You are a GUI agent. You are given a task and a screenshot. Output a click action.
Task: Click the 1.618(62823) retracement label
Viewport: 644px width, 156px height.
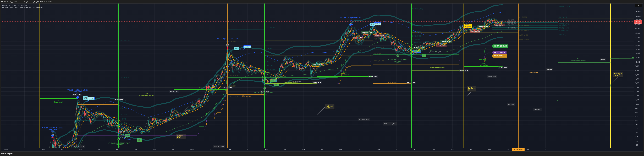tap(511, 28)
